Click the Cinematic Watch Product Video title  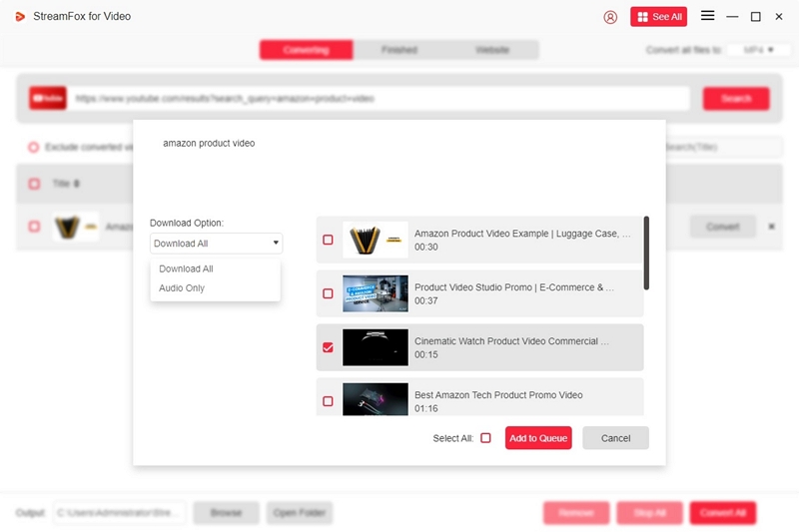coord(511,341)
